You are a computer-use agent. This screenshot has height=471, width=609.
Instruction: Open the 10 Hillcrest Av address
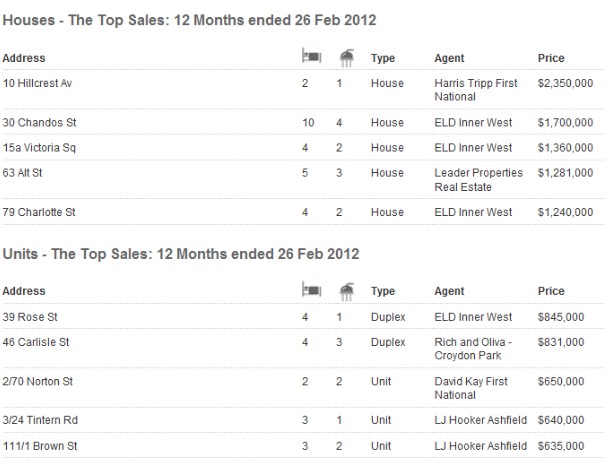point(37,83)
